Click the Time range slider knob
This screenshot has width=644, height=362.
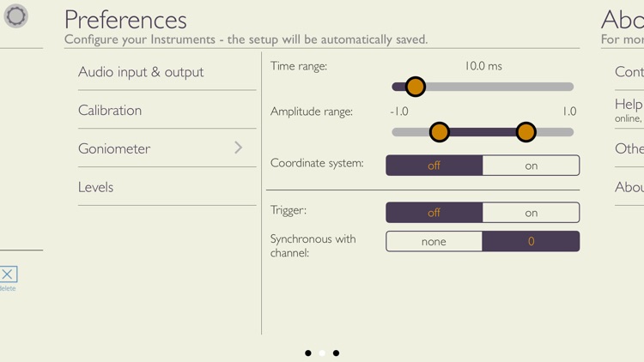[416, 87]
